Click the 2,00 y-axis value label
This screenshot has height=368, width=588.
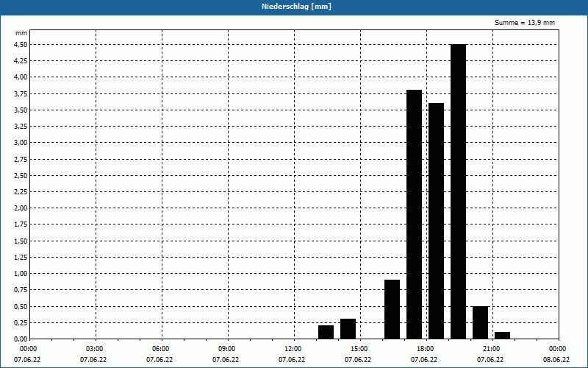point(21,208)
